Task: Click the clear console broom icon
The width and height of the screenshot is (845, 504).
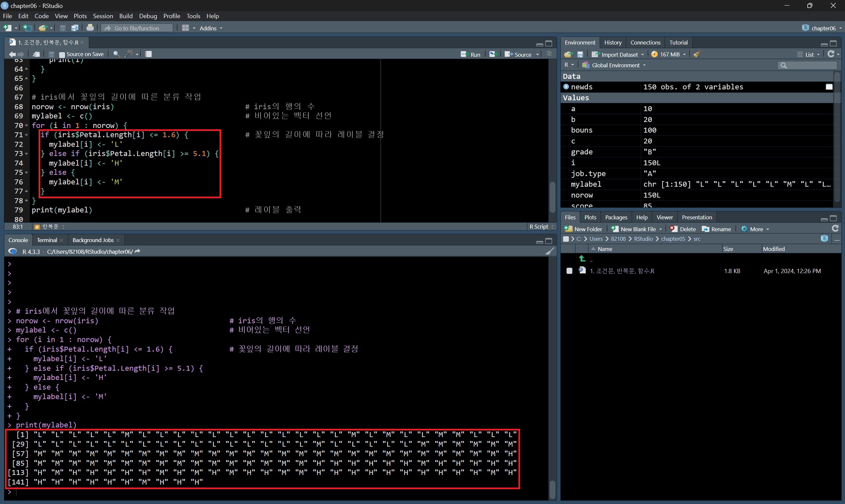Action: click(549, 251)
